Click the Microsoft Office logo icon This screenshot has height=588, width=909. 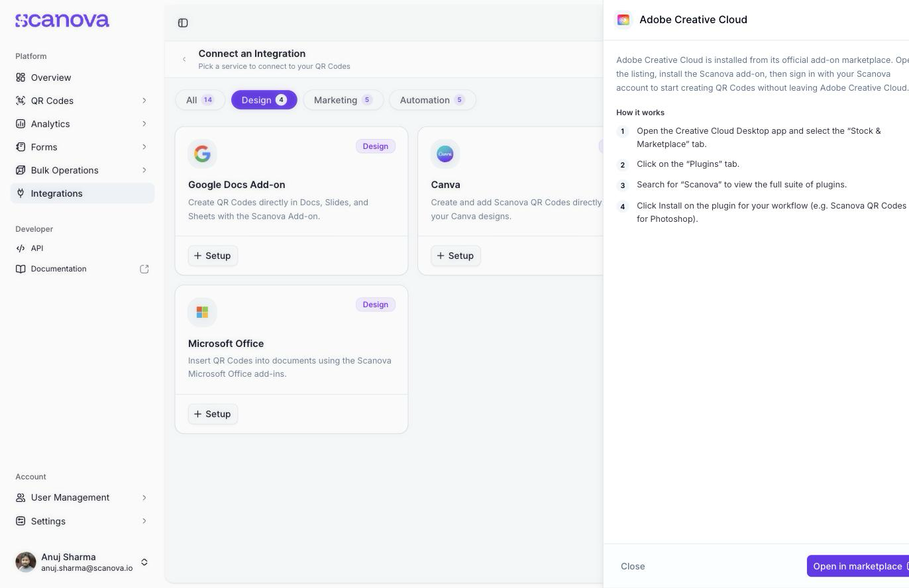coord(202,312)
